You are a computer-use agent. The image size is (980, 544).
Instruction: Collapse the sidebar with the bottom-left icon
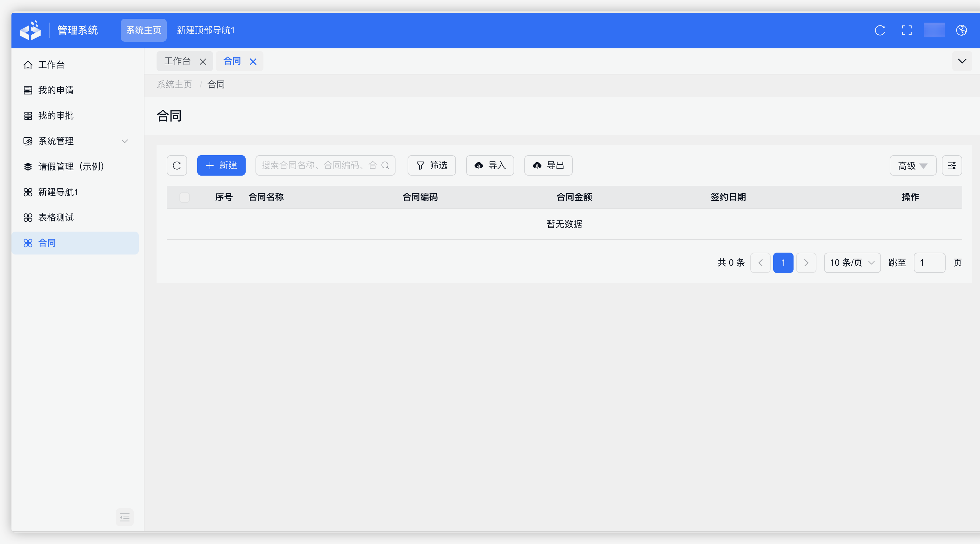tap(124, 517)
